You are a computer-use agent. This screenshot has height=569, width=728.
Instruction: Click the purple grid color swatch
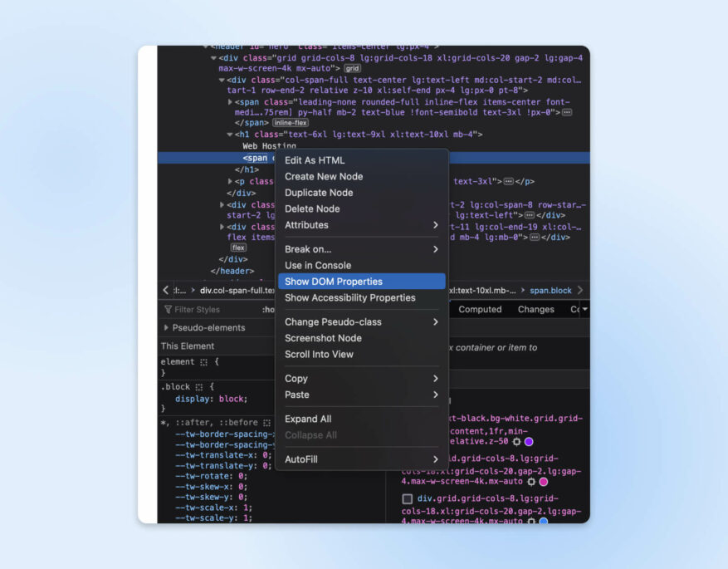tap(529, 440)
